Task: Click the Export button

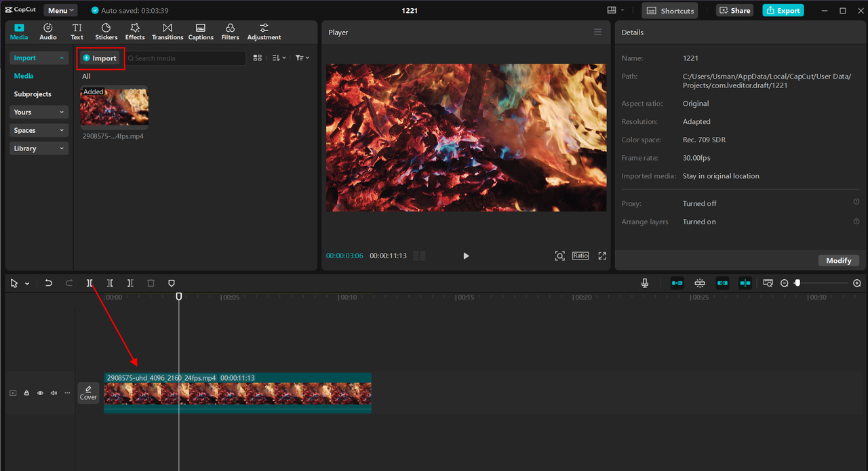Action: click(783, 11)
